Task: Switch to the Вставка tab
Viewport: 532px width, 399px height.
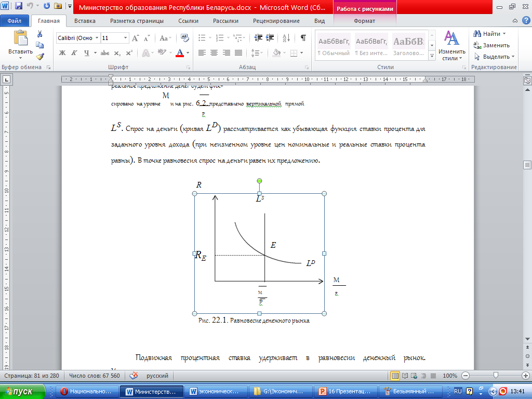Action: (85, 21)
